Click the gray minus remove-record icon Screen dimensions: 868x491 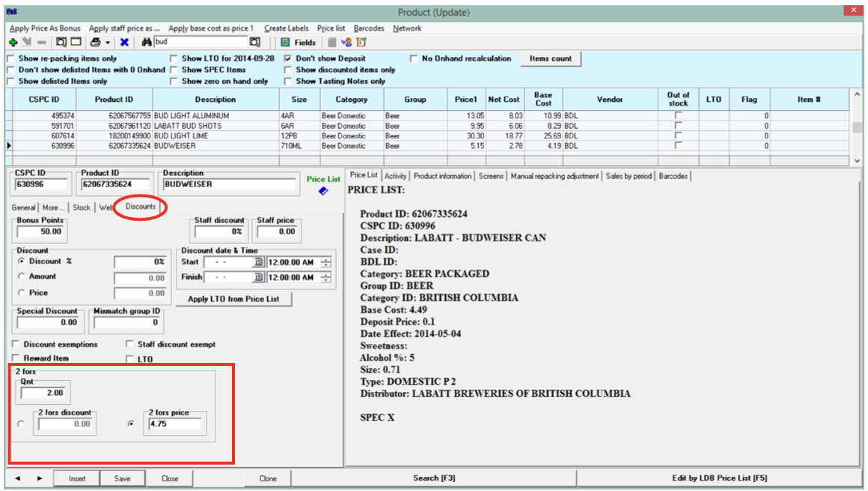pyautogui.click(x=41, y=42)
